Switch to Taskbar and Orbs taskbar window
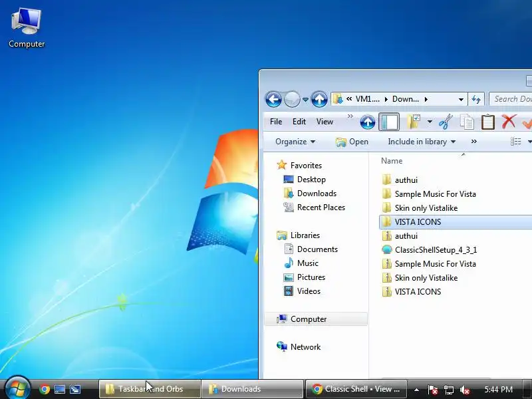Image resolution: width=532 pixels, height=399 pixels. (150, 389)
